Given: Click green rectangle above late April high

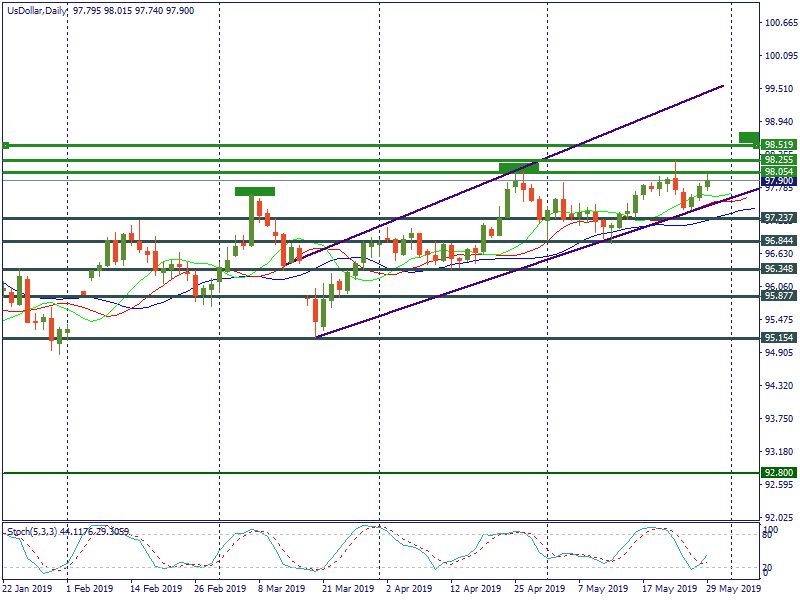Looking at the screenshot, I should click(518, 168).
